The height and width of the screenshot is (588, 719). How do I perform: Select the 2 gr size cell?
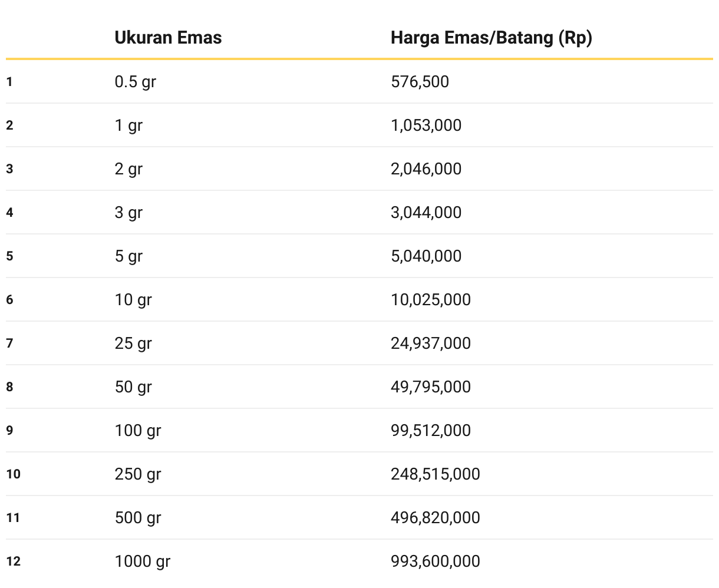click(128, 169)
